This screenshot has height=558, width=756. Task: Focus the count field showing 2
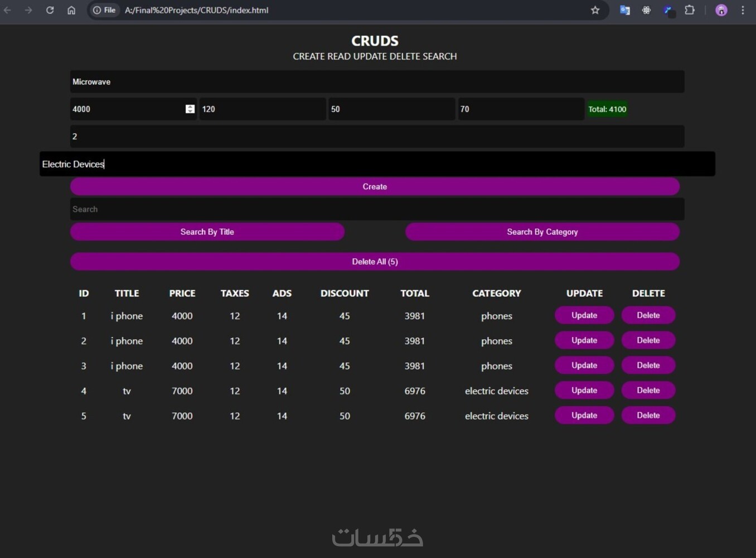pyautogui.click(x=377, y=136)
